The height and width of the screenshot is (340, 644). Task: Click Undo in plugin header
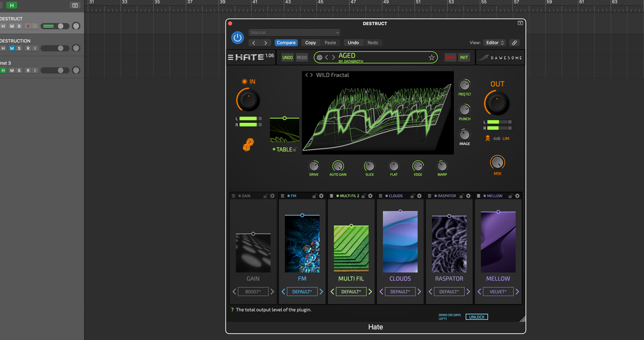click(353, 43)
